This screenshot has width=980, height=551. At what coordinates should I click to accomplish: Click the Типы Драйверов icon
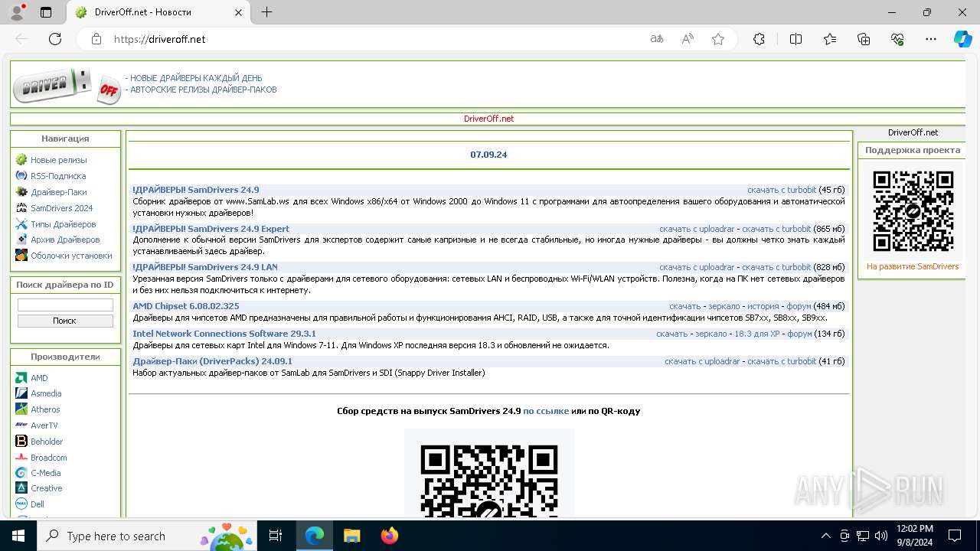pos(21,224)
